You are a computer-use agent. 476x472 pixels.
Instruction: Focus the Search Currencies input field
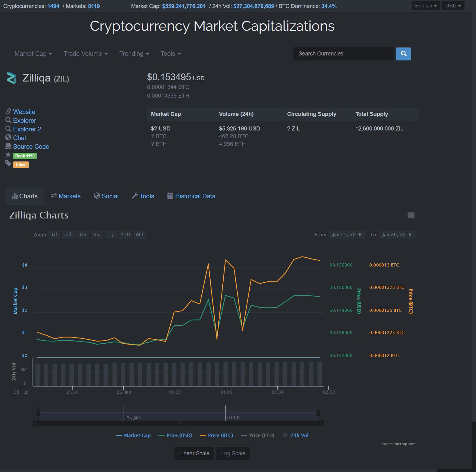click(343, 54)
